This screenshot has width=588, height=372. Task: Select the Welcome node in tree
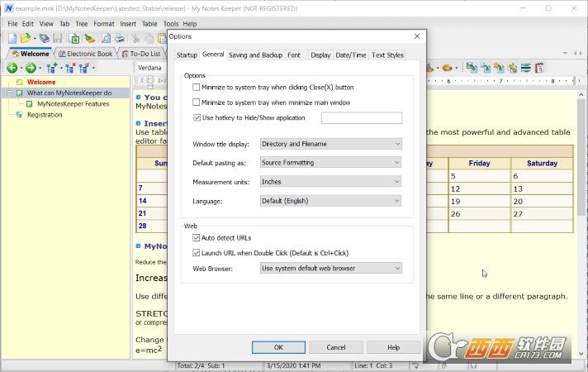(x=41, y=82)
